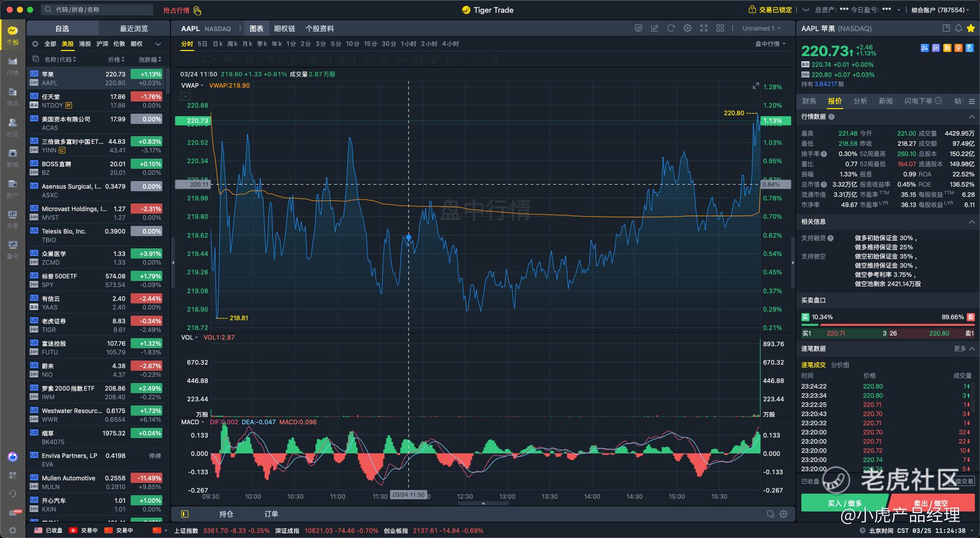Screen dimensions: 980x538
Task: Click the chart drawing pencil icon
Action: coord(655,29)
